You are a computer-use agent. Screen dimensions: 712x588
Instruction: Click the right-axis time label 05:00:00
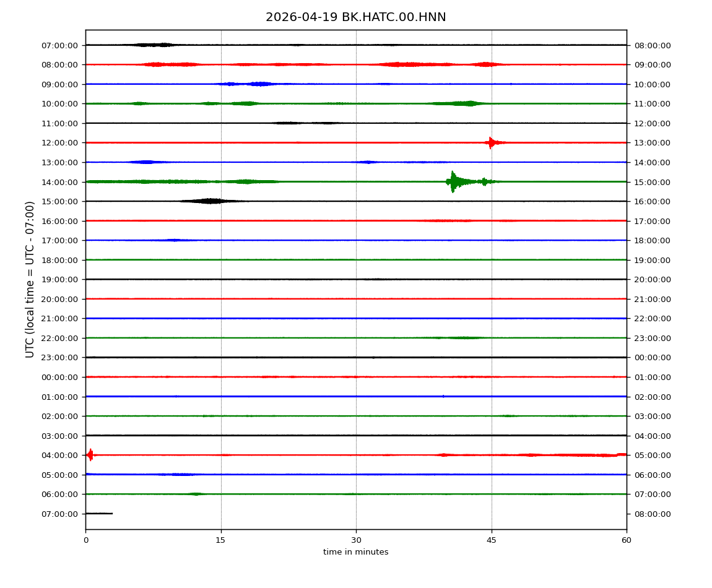(x=652, y=455)
